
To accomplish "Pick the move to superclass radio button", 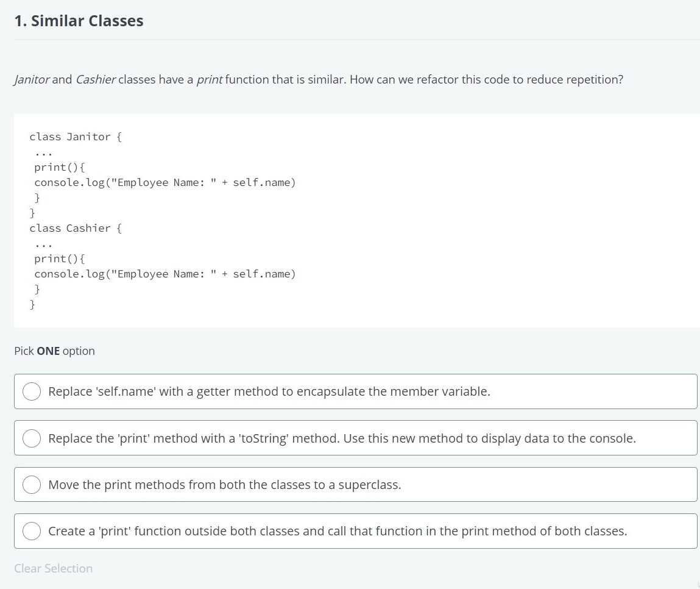I will tap(32, 485).
